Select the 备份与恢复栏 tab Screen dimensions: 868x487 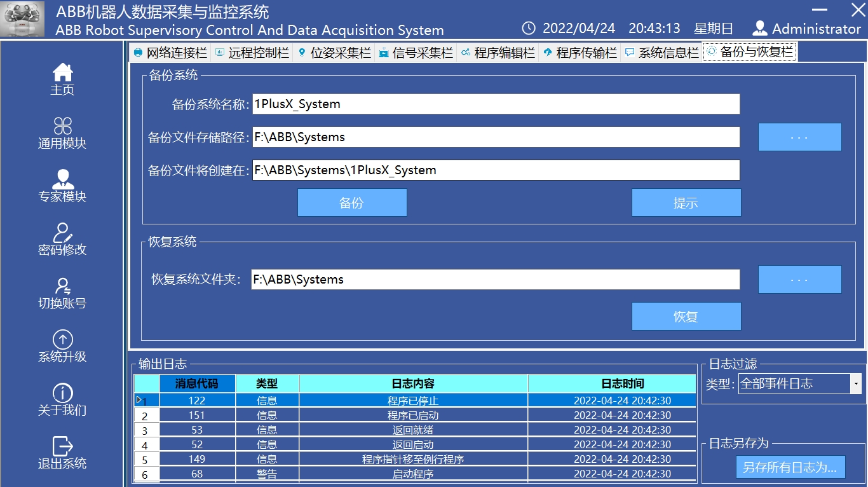pyautogui.click(x=750, y=52)
